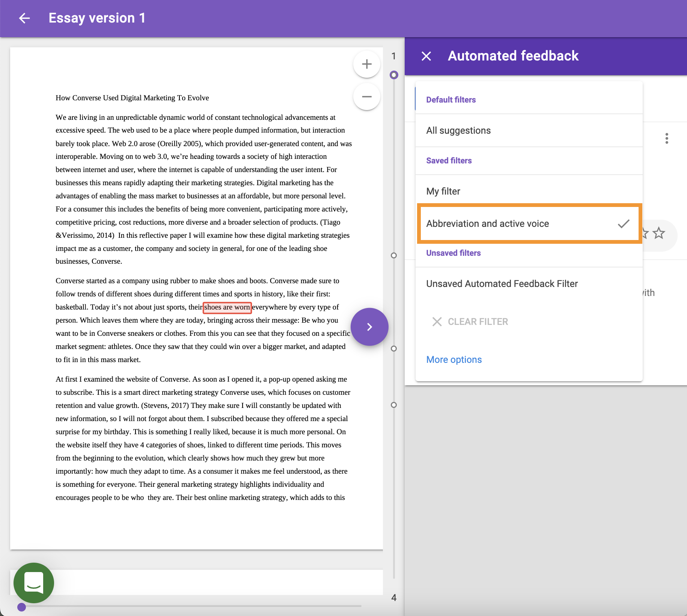The width and height of the screenshot is (687, 616).
Task: Click the fourth circle marker on the page track
Action: click(x=393, y=405)
